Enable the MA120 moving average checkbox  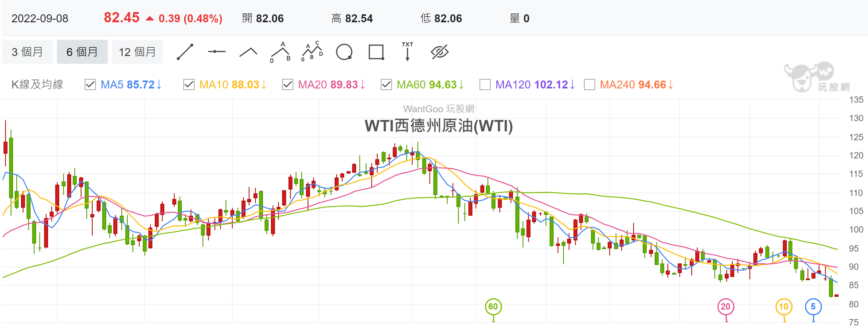pos(485,85)
